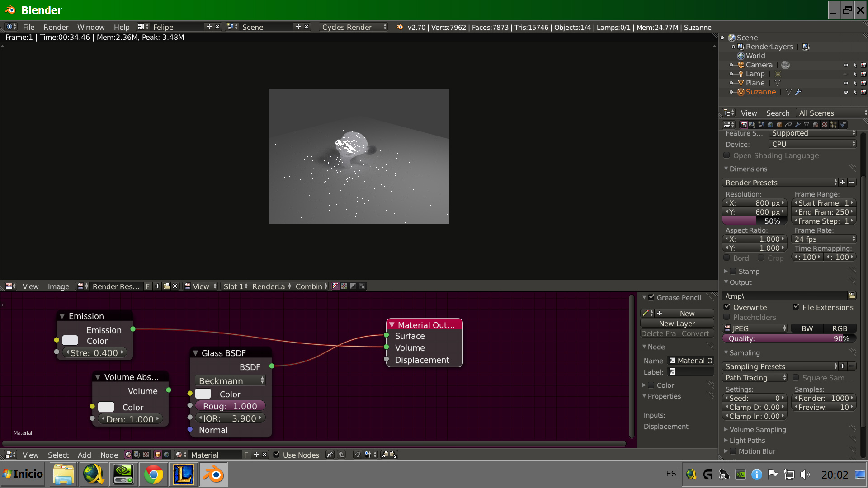Open the Render Layers properties tab

(752, 125)
